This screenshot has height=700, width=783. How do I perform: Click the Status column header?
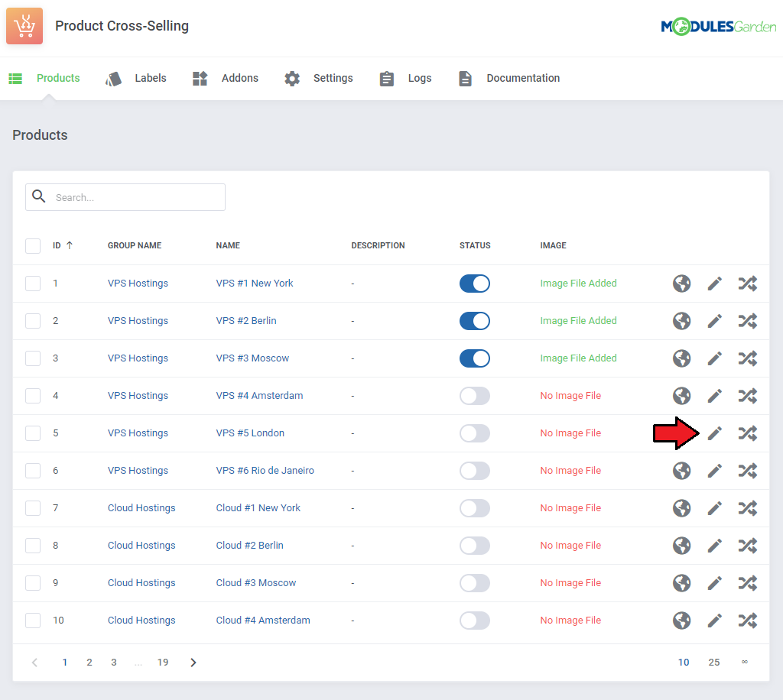475,245
